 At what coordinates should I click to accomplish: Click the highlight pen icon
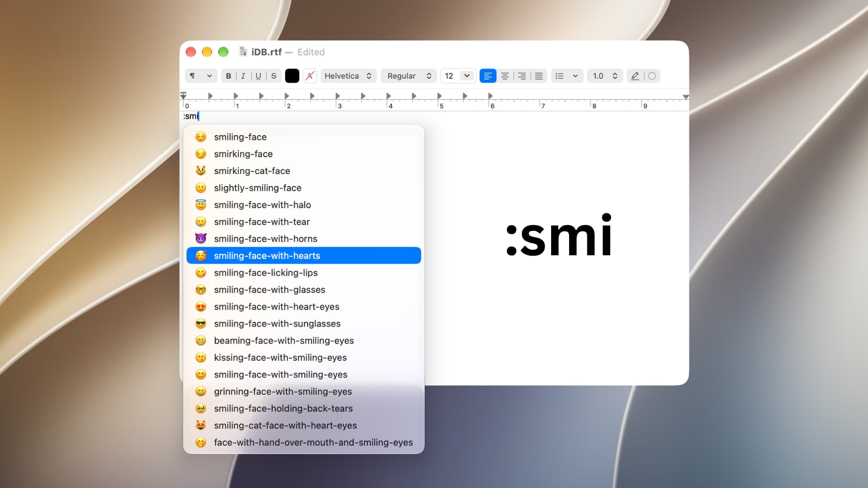635,76
